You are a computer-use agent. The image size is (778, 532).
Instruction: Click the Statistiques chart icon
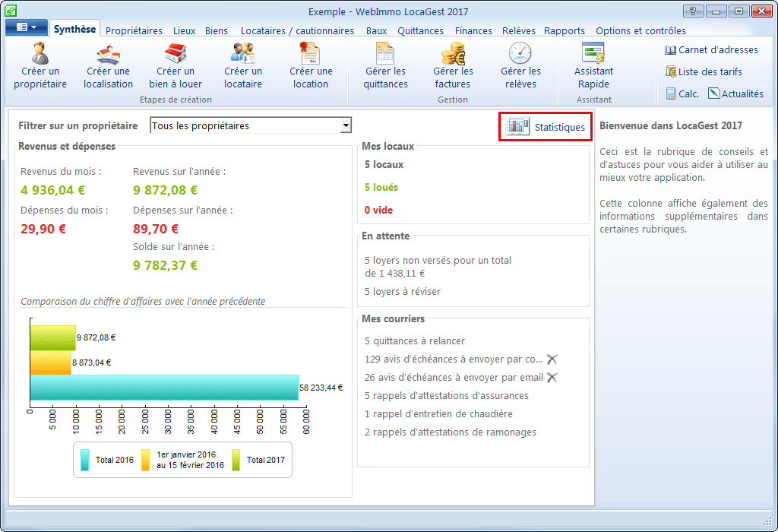(x=517, y=127)
